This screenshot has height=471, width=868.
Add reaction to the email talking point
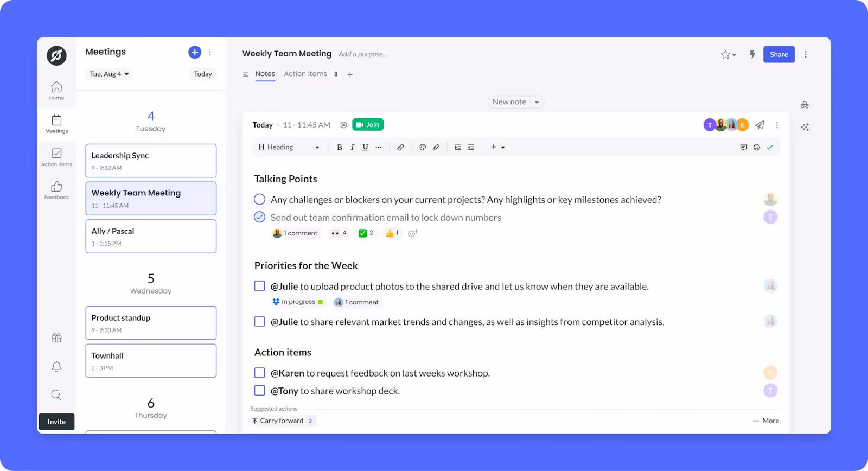point(413,233)
